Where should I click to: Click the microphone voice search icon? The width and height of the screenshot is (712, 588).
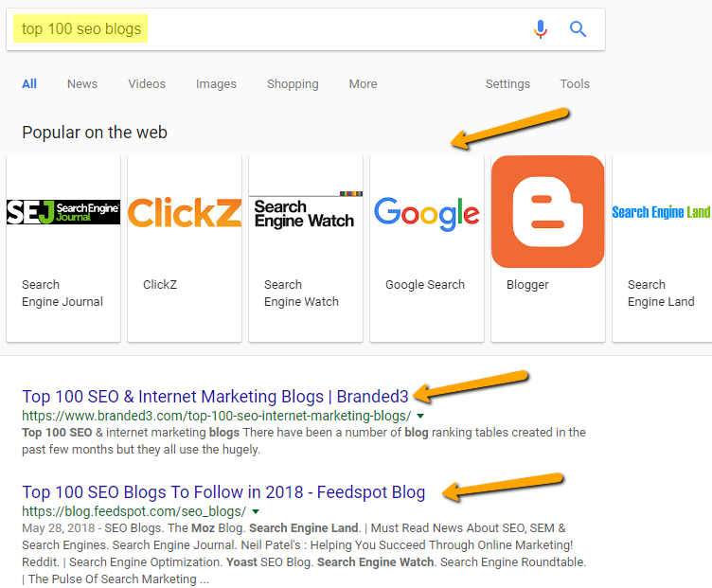[x=541, y=29]
